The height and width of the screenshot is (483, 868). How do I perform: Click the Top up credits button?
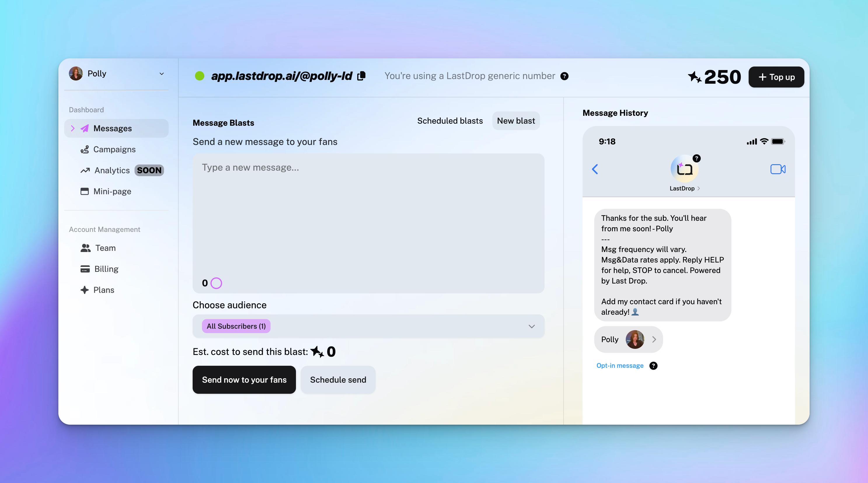point(776,77)
